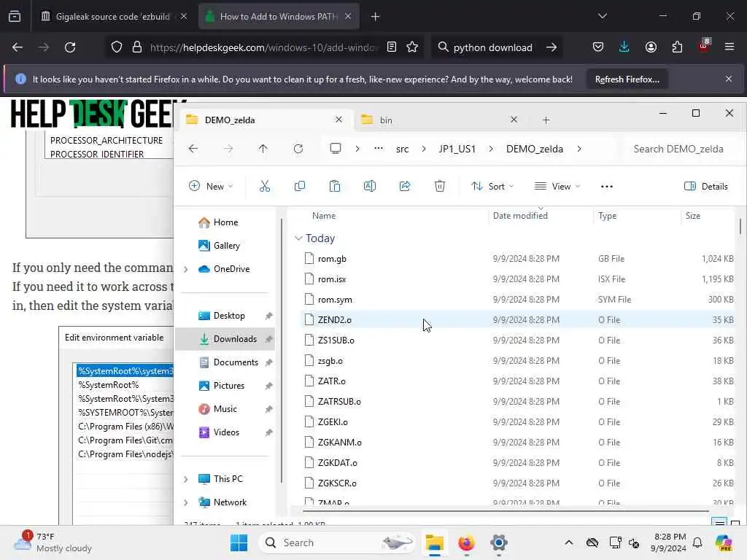Open a new Firefox tab

tap(375, 17)
